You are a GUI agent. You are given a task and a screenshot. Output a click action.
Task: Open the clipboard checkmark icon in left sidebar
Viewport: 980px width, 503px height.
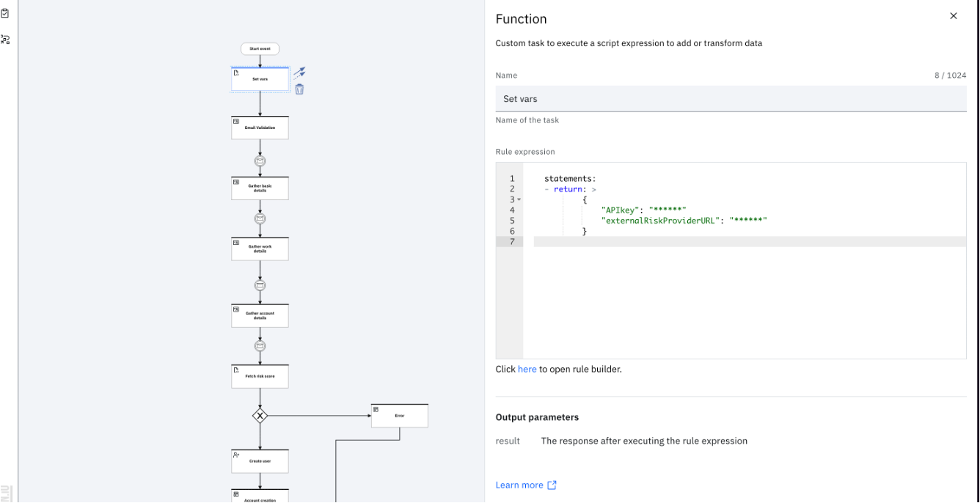(4, 12)
